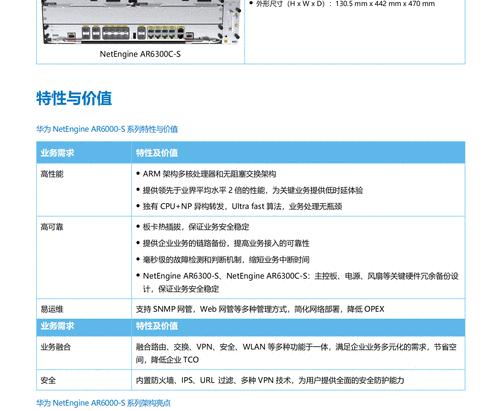
Task: Click the line 间，降低企业 TCO
Action: [167, 360]
